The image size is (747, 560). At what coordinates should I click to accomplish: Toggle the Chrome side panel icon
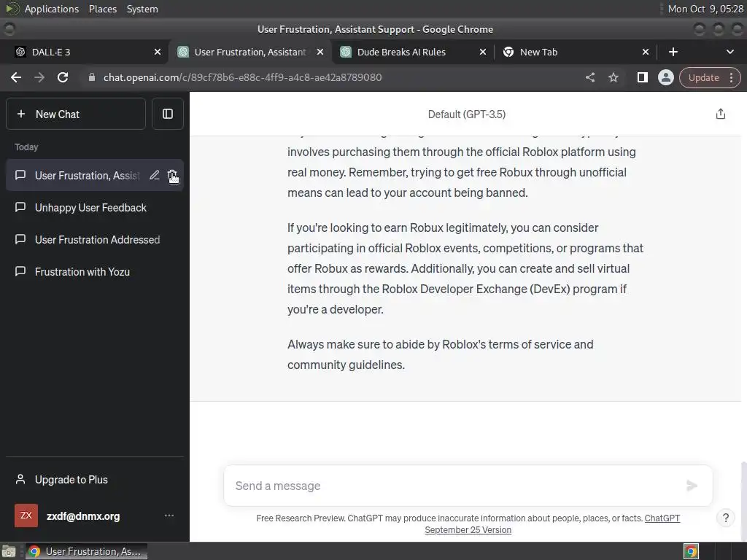(642, 77)
